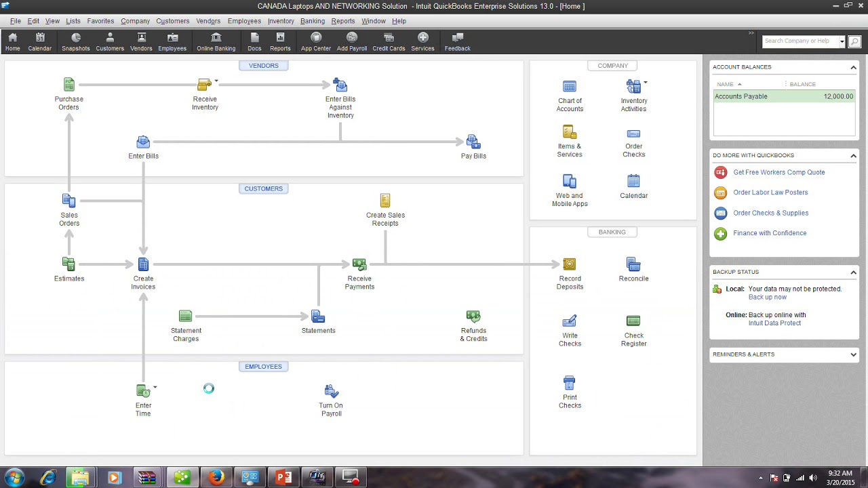Open Web and Mobile Apps
Viewport: 868px width, 488px height.
click(x=570, y=182)
